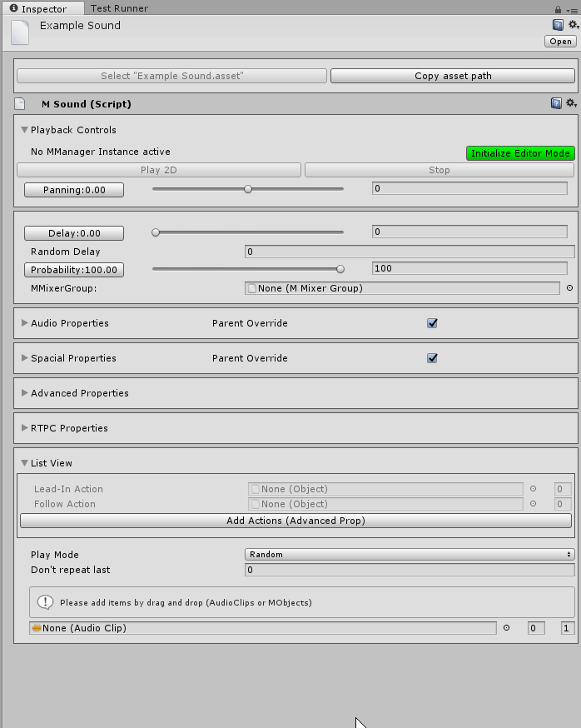Click the Panning value input field
Screen dimensions: 581x728
click(469, 188)
